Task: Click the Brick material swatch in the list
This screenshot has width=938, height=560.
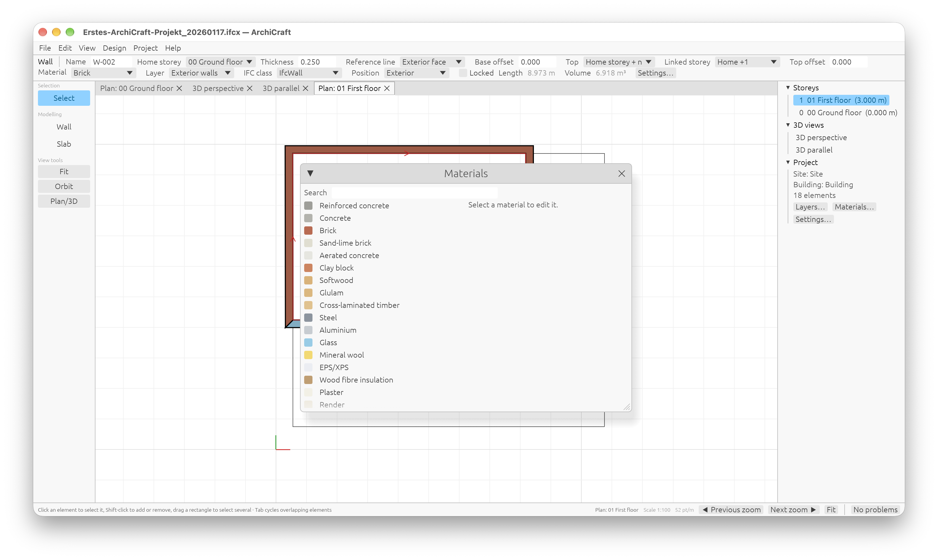Action: pyautogui.click(x=308, y=231)
